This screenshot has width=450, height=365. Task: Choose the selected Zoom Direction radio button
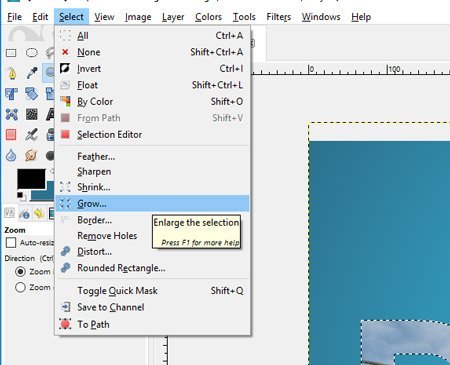click(x=20, y=271)
